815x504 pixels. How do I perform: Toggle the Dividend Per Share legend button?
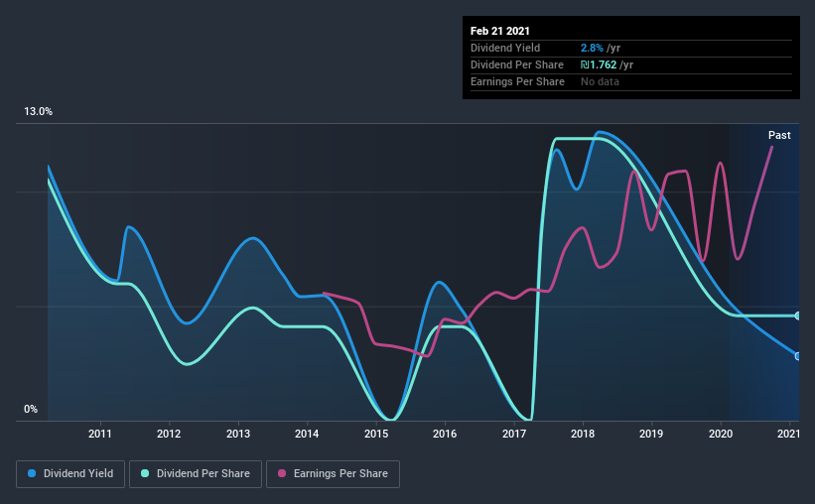click(196, 474)
